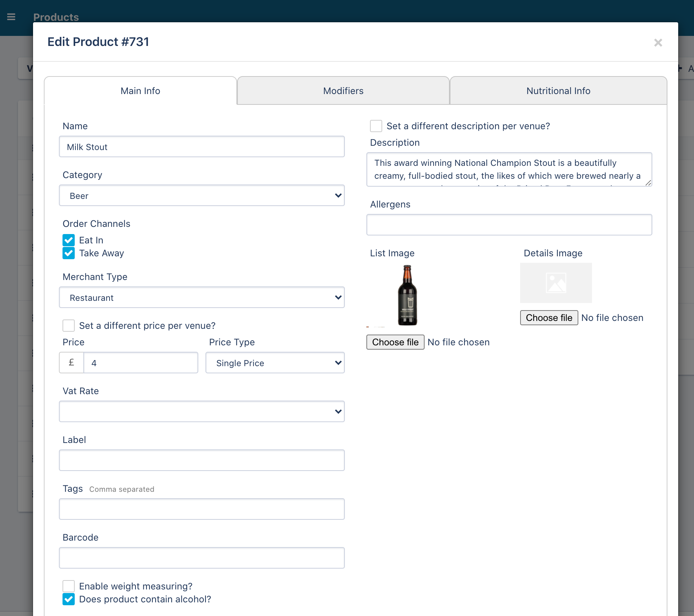Expand the Vat Rate dropdown
The width and height of the screenshot is (694, 616).
202,412
